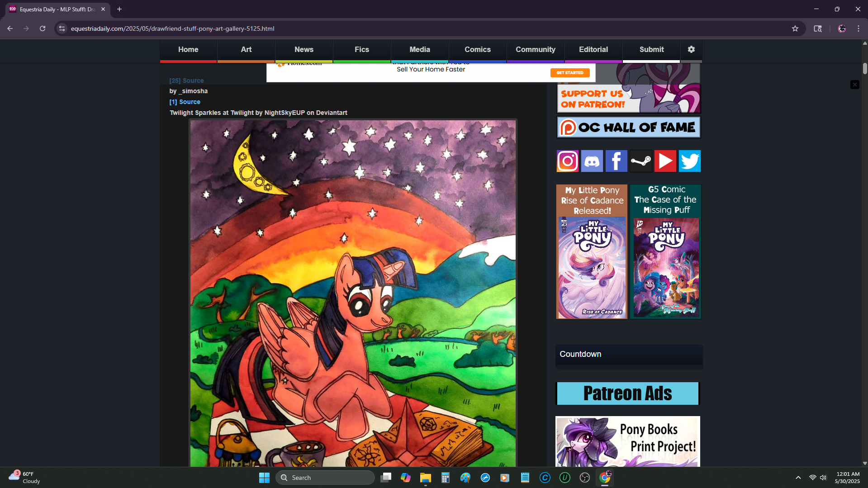The image size is (868, 488).
Task: Open the Media menu
Action: pos(420,50)
